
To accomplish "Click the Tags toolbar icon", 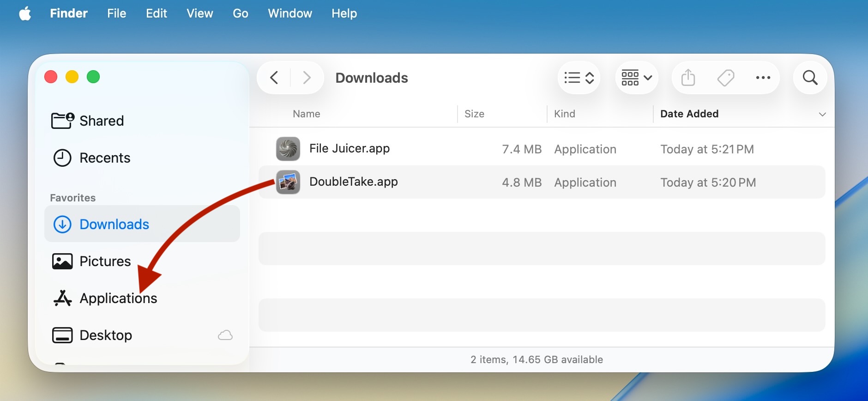I will coord(726,78).
